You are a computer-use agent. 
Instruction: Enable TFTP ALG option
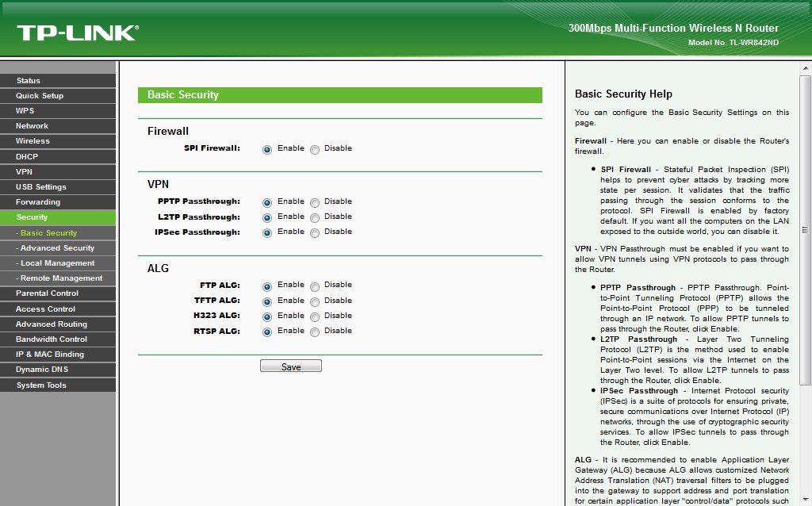pos(267,301)
